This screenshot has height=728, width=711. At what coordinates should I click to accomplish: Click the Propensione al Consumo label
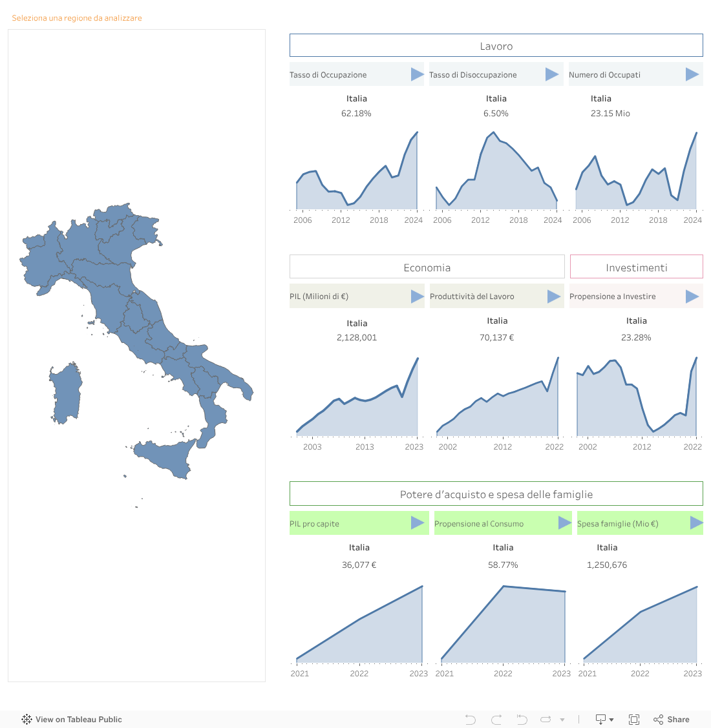pyautogui.click(x=479, y=524)
